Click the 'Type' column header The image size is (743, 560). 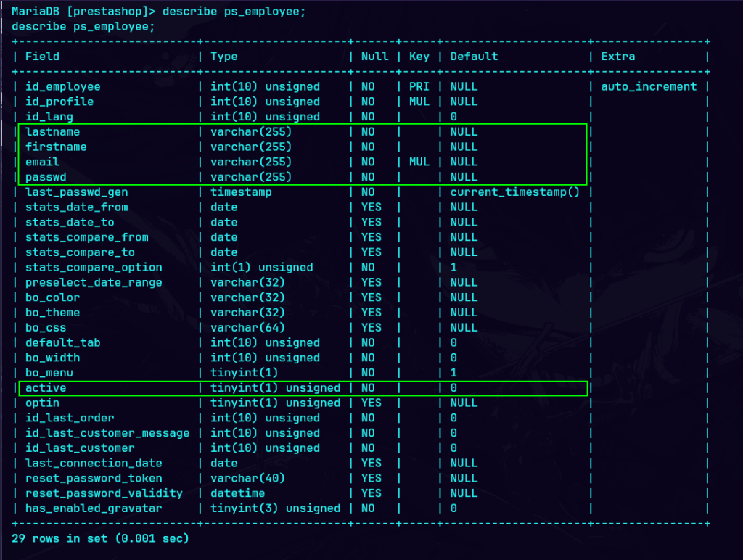(x=224, y=57)
